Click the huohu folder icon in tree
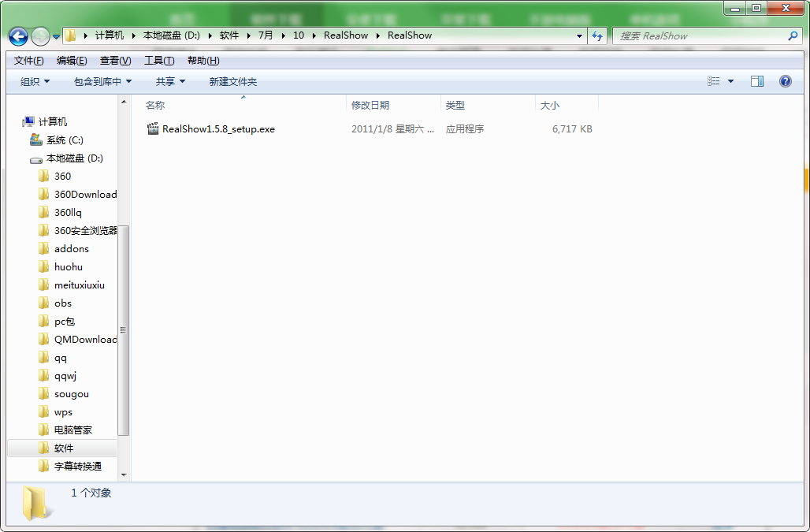810x532 pixels. click(44, 267)
